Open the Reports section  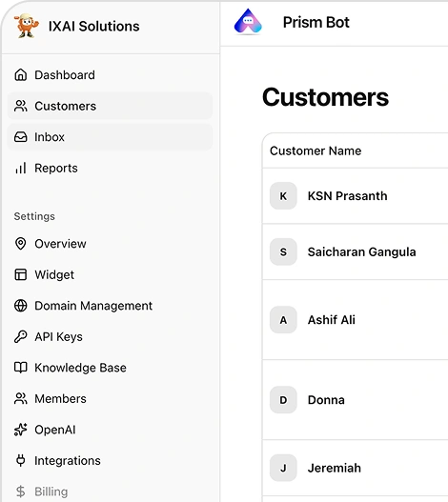point(110,168)
